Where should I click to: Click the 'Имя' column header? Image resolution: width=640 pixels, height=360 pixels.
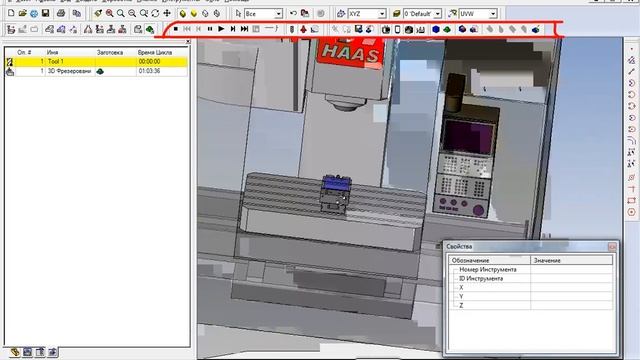[x=52, y=52]
